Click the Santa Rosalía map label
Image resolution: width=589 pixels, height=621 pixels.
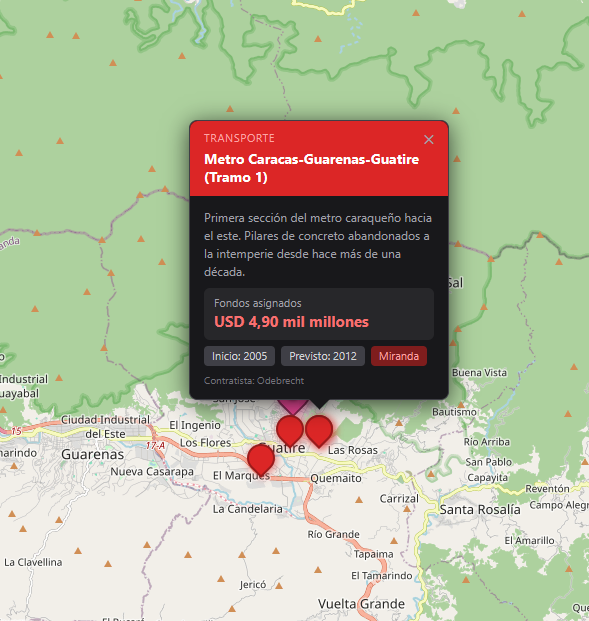pos(480,509)
